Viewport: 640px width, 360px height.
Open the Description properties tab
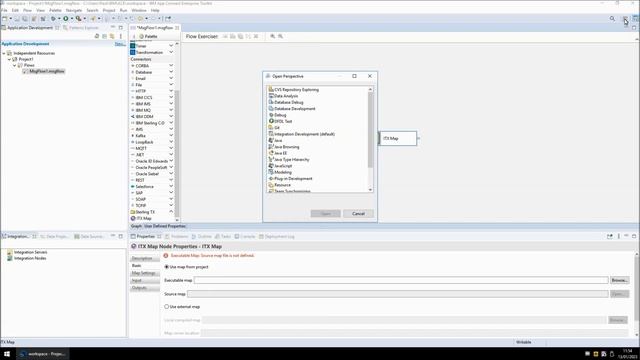(x=145, y=258)
